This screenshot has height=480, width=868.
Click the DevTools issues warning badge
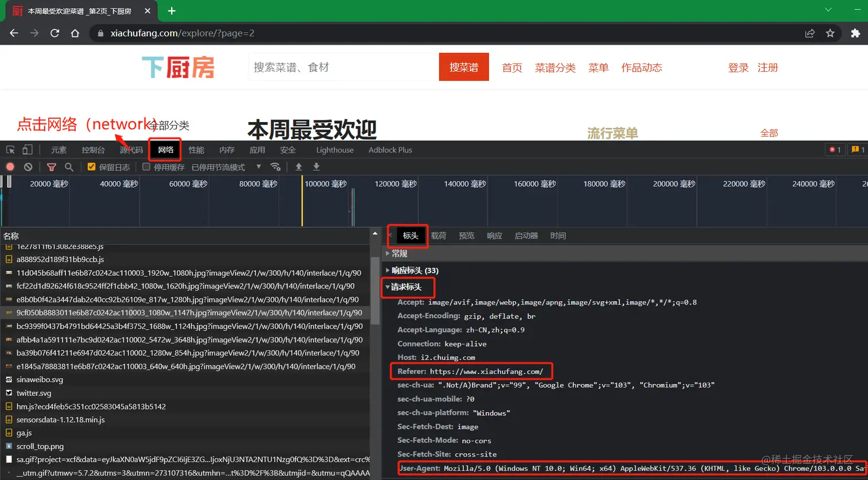pyautogui.click(x=858, y=150)
